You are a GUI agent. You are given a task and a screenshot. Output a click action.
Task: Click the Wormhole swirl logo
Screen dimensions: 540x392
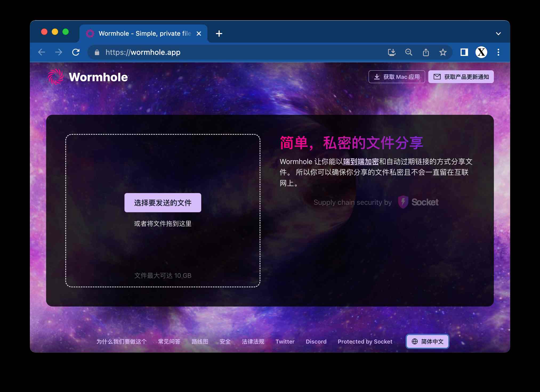[x=56, y=77]
